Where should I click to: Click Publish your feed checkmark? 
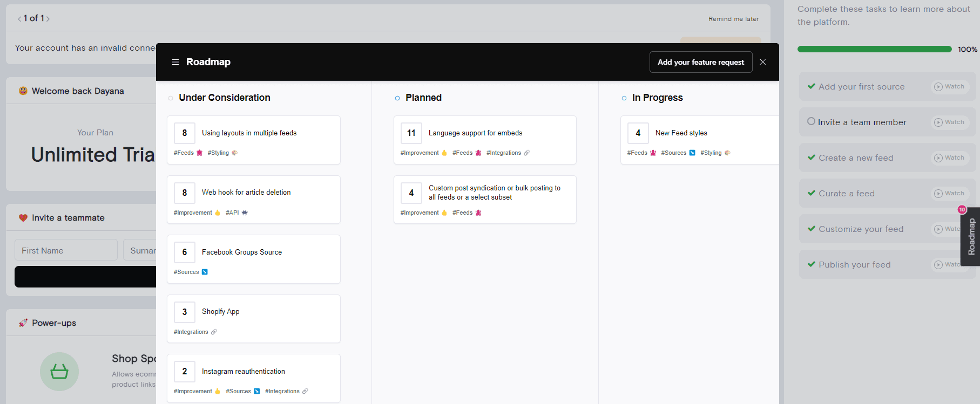[x=812, y=264]
